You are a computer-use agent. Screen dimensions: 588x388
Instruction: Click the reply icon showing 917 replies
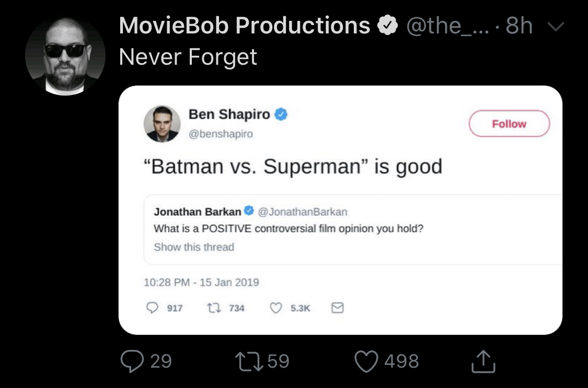[x=152, y=308]
